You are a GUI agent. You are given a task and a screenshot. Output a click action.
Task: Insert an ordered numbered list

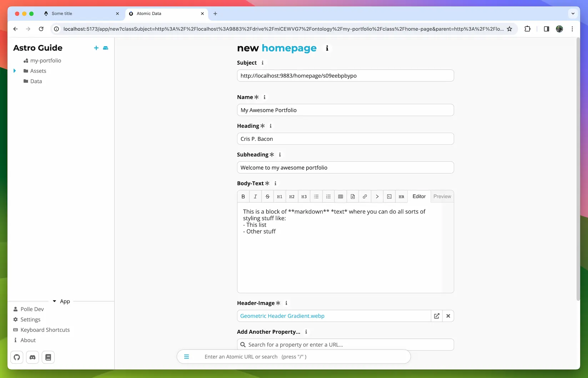tap(328, 197)
